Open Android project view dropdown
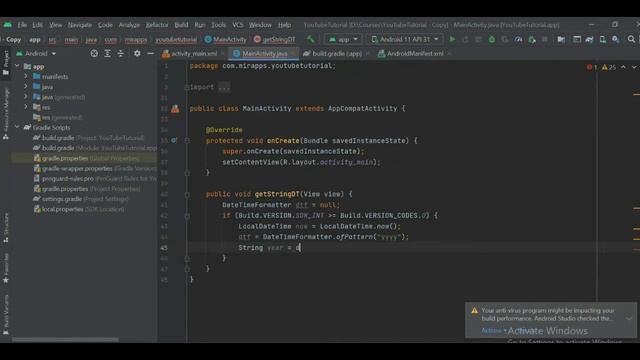The image size is (640, 360). (x=36, y=53)
